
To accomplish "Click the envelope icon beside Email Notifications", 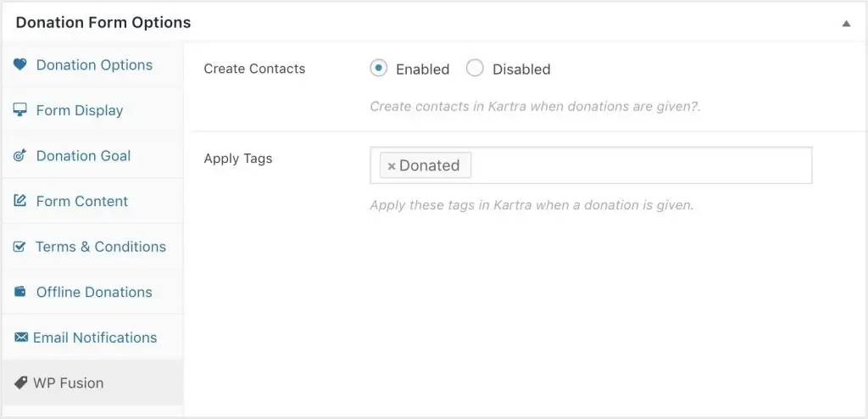I will [21, 338].
